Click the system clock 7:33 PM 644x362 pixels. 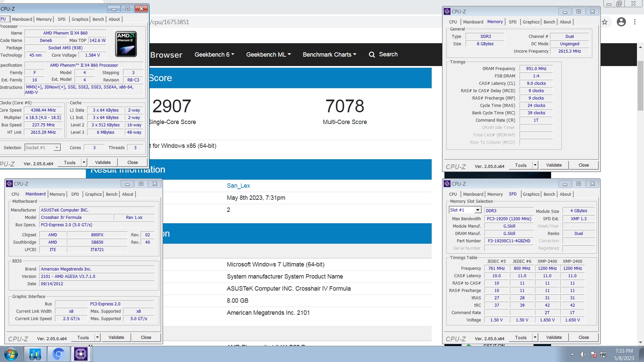pos(624,351)
